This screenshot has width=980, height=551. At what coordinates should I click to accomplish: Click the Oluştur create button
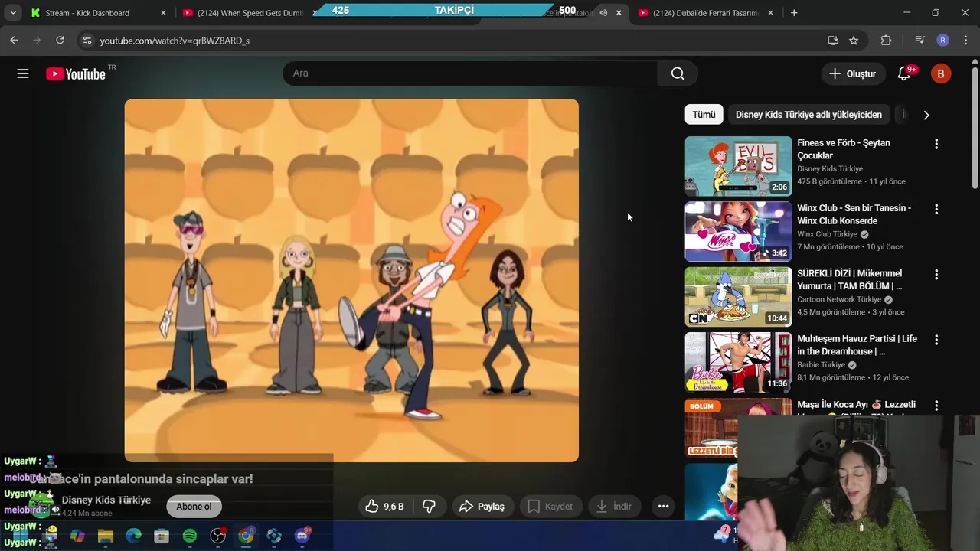[852, 73]
